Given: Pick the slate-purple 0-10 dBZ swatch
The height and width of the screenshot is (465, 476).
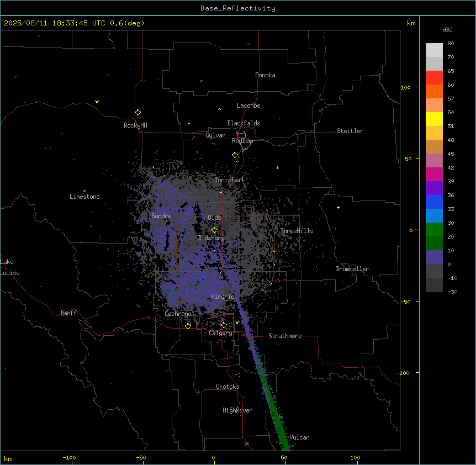Looking at the screenshot, I should 434,257.
